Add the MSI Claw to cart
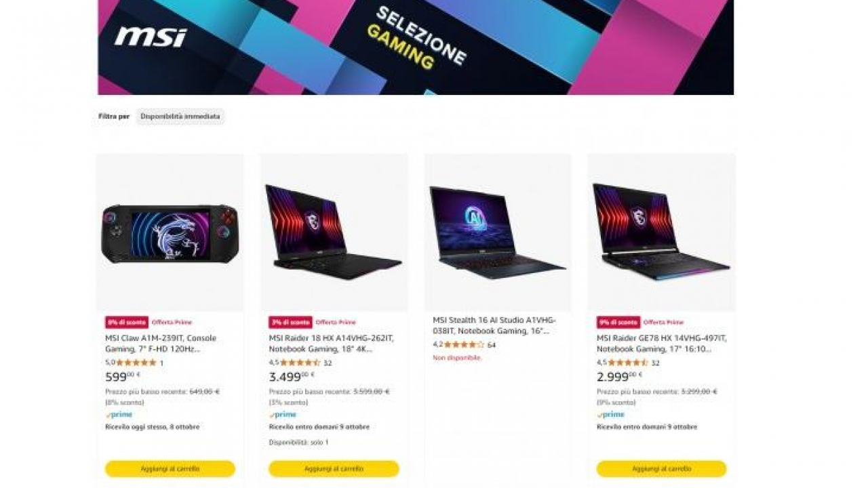This screenshot has width=868, height=488. pos(170,469)
